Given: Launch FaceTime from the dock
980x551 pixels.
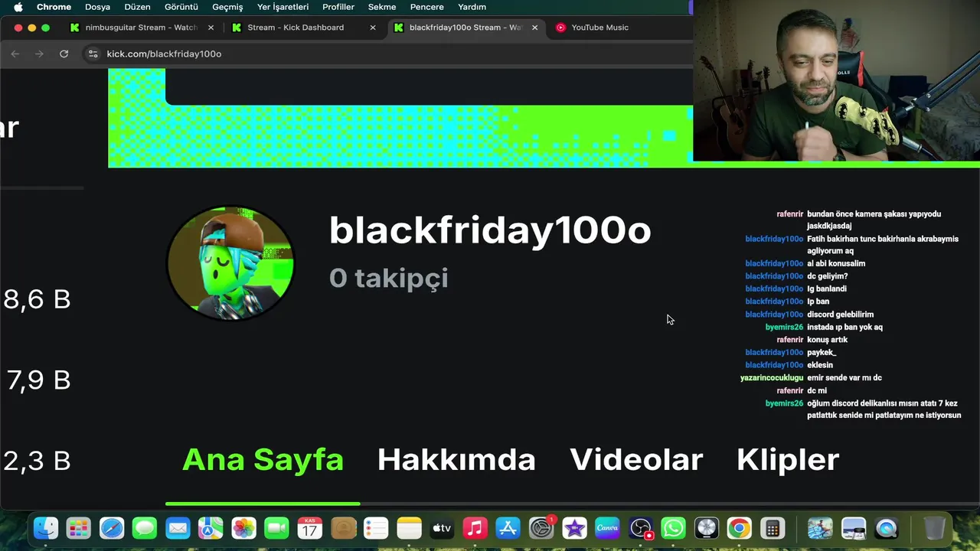Looking at the screenshot, I should coord(276,528).
